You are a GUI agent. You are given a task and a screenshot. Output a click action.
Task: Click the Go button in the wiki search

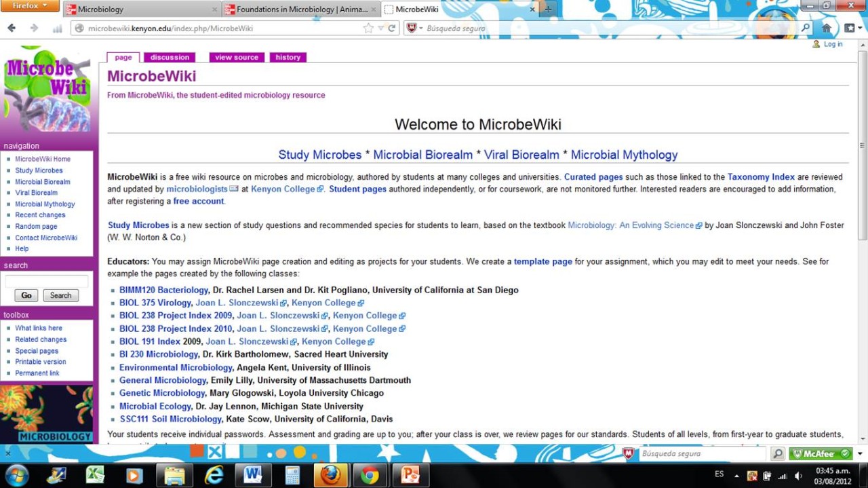pyautogui.click(x=26, y=295)
